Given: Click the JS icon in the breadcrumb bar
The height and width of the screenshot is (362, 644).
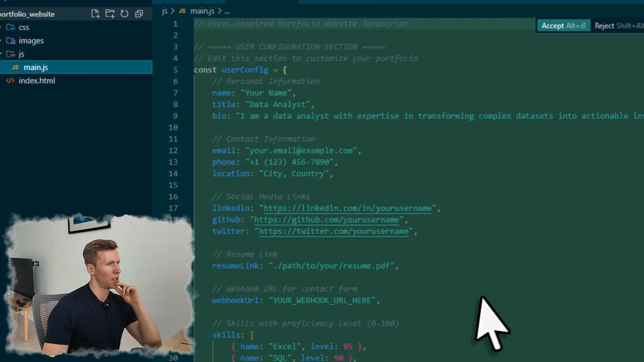Looking at the screenshot, I should 182,11.
